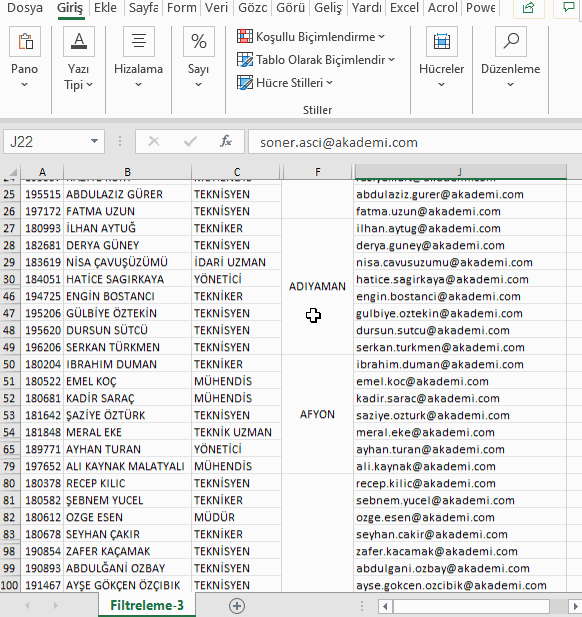This screenshot has height=617, width=582.
Task: Expand Tablo Olarak Biçimlendir dropdown
Action: [x=316, y=60]
